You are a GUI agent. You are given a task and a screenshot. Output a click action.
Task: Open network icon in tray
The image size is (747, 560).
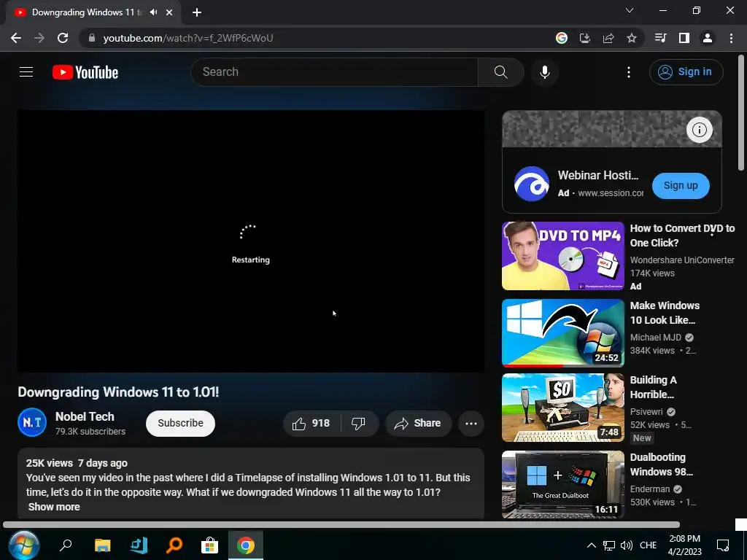(609, 545)
